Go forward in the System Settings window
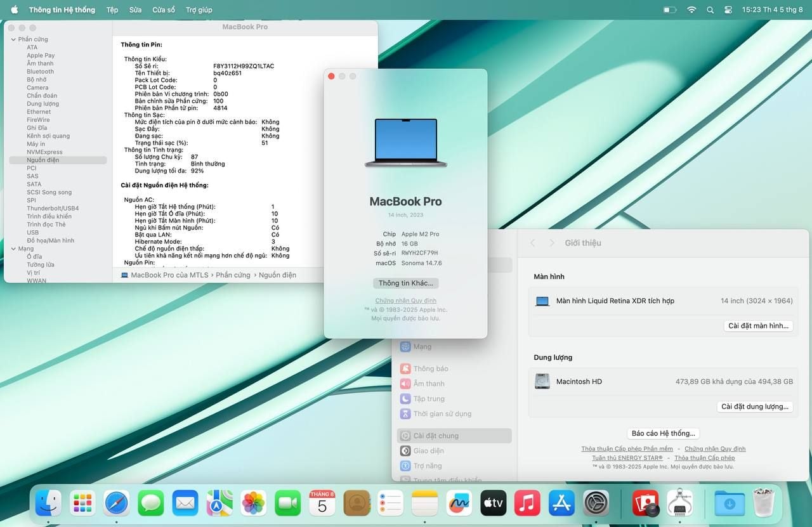The height and width of the screenshot is (527, 812). (x=552, y=243)
